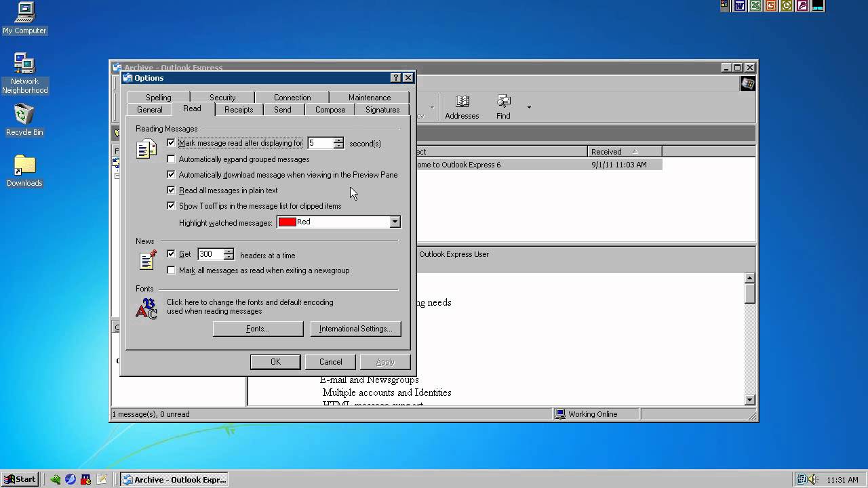Click the Start button
Viewport: 868px width, 488px height.
[x=20, y=479]
